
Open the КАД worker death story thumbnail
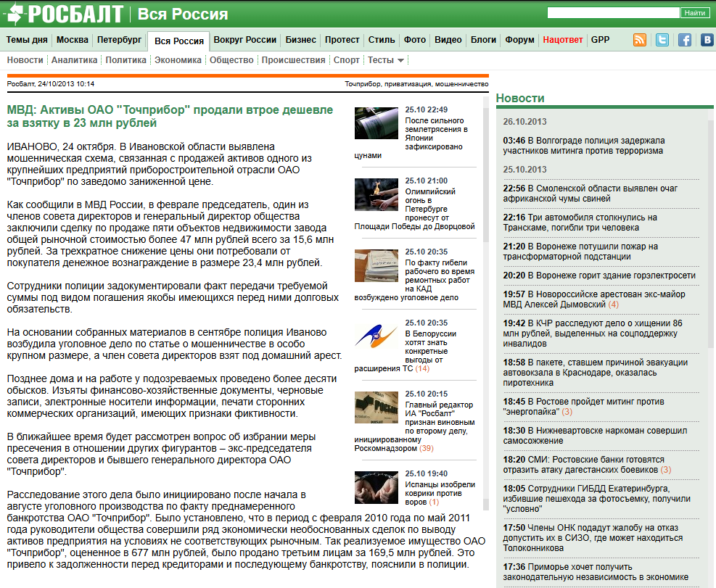[x=376, y=265]
